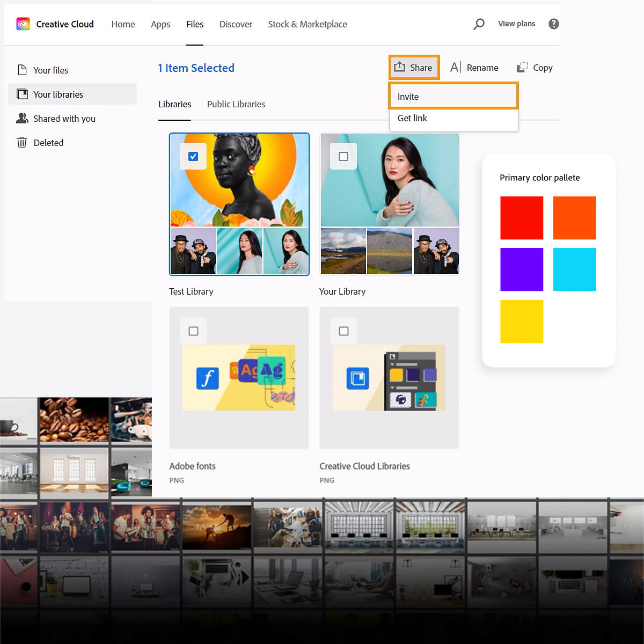Choose Get link from the Share menu
Image resolution: width=644 pixels, height=644 pixels.
pyautogui.click(x=412, y=118)
